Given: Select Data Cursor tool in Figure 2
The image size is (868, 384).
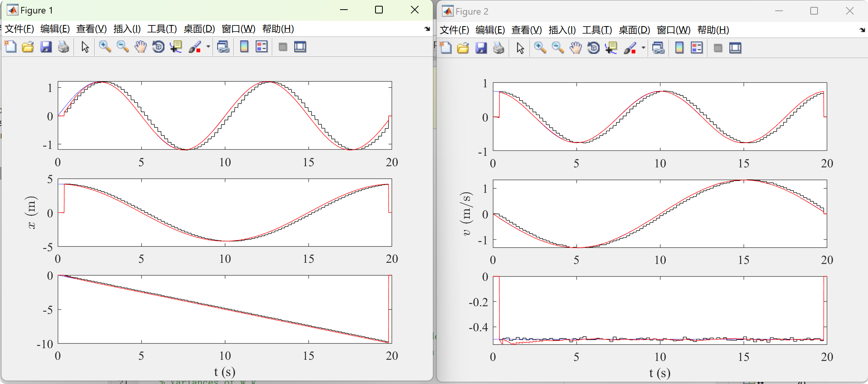Looking at the screenshot, I should [611, 48].
